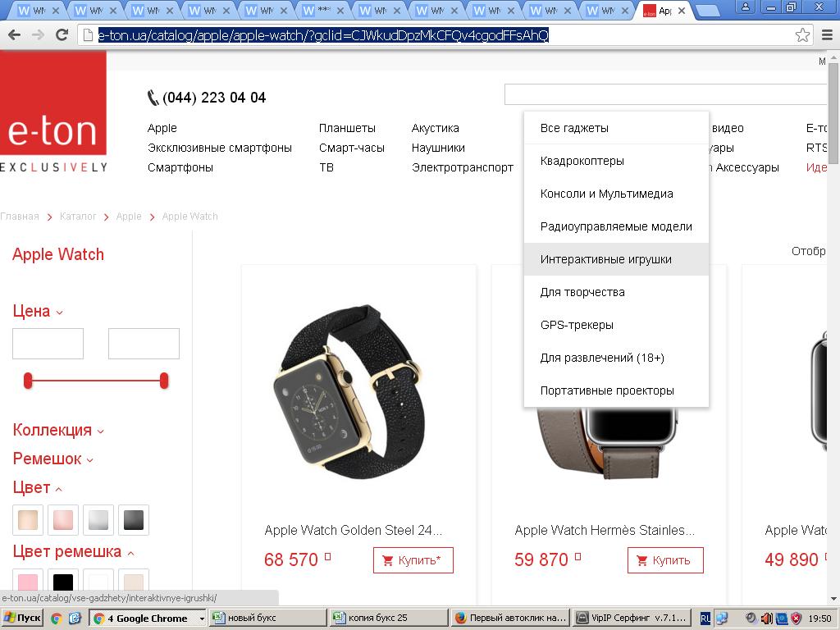This screenshot has height=630, width=840.
Task: Go back with the browser back arrow
Action: [x=15, y=35]
